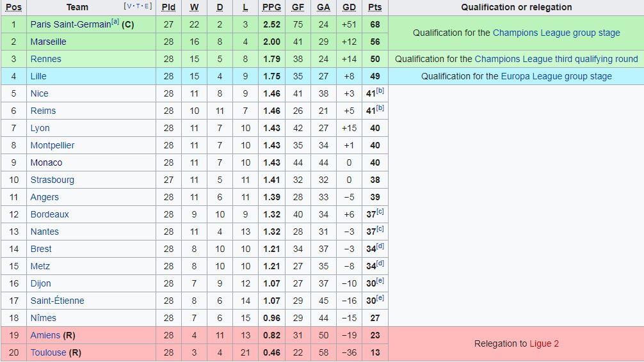Click the GD column header abbreviation
This screenshot has height=362, width=644.
pyautogui.click(x=349, y=8)
